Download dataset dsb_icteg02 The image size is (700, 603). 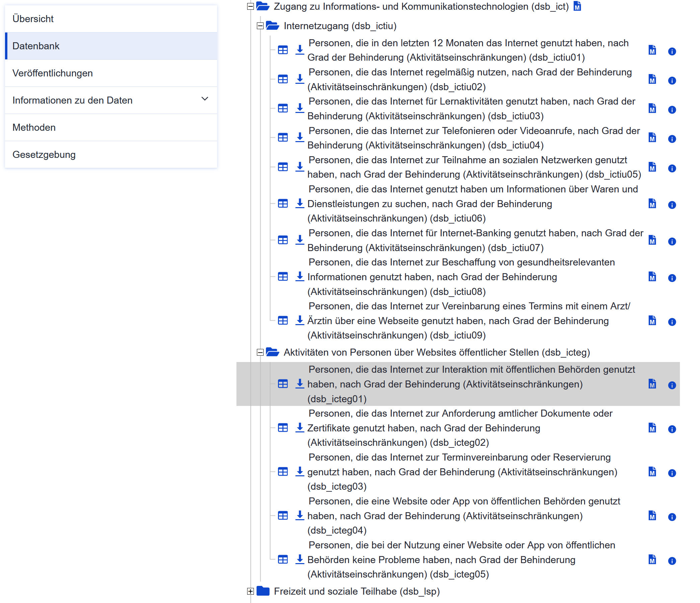pos(300,428)
